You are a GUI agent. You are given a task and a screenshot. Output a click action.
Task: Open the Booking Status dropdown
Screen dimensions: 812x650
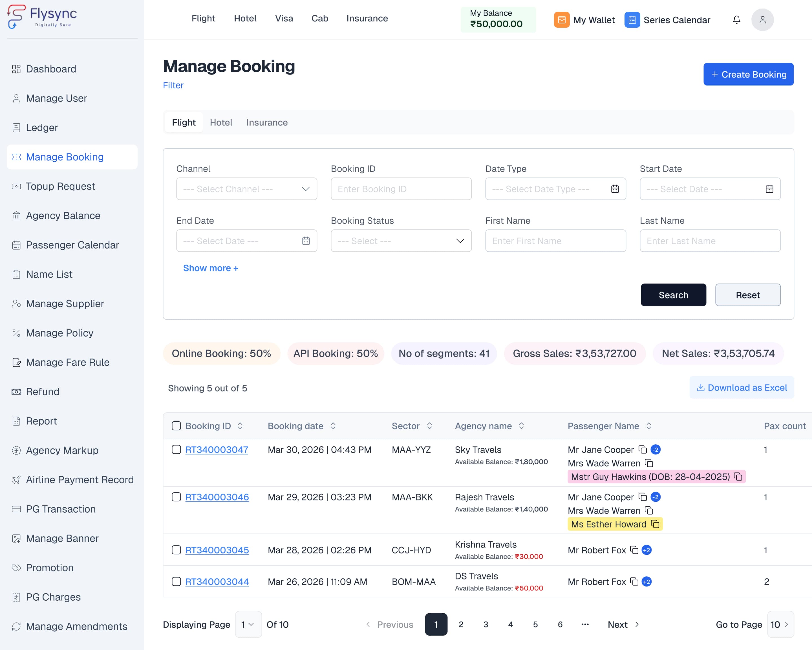point(401,241)
